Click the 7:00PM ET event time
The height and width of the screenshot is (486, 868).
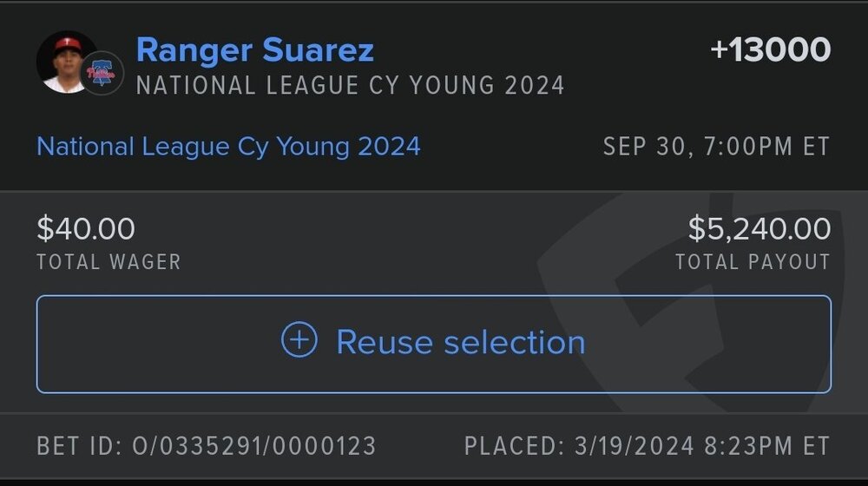(765, 147)
